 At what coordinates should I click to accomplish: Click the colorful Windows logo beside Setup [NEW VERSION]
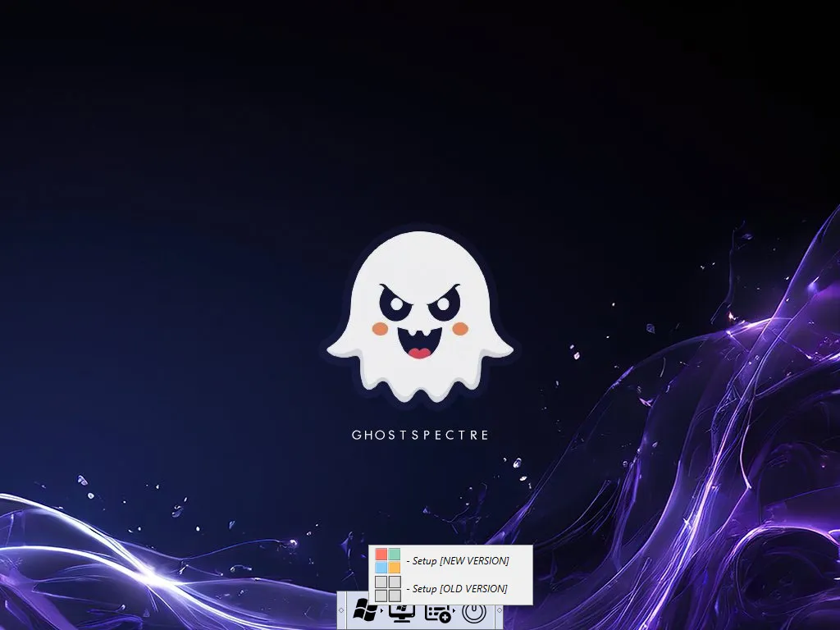coord(387,559)
